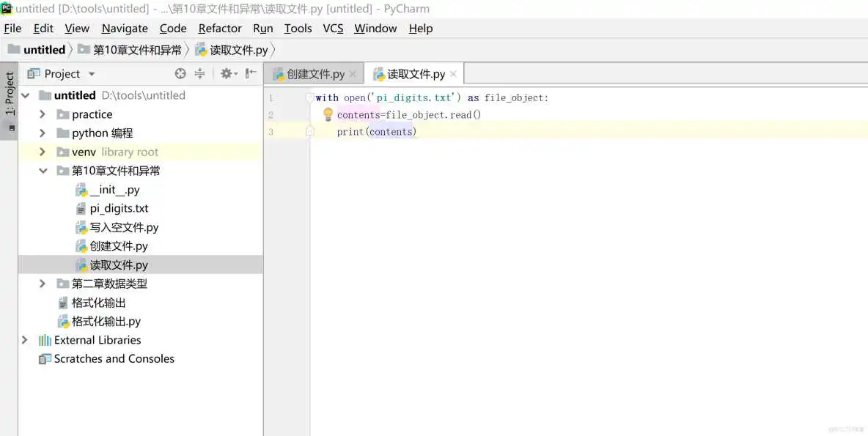This screenshot has height=436, width=868.
Task: Click the Collapse All icon in Project toolbar
Action: tap(199, 73)
